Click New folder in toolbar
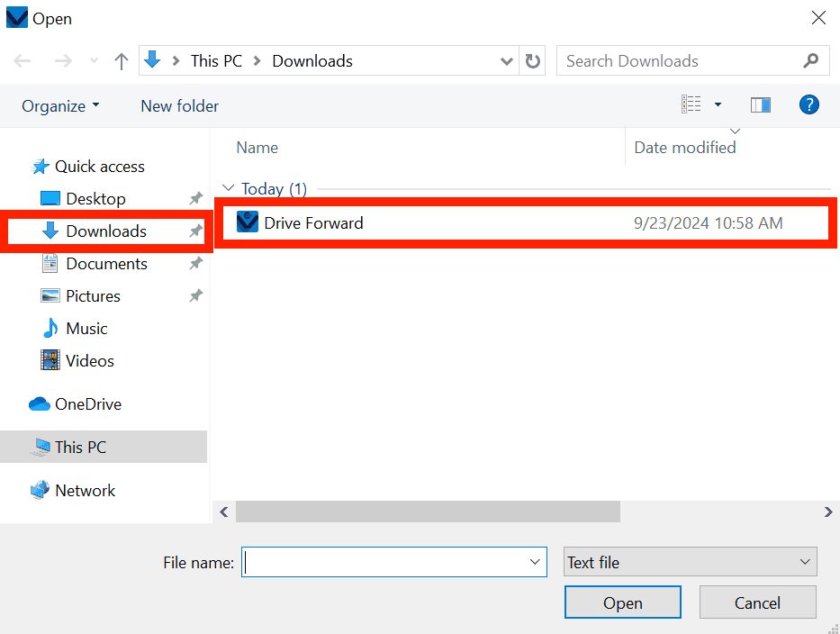Screen dimensions: 840x634 coord(179,106)
